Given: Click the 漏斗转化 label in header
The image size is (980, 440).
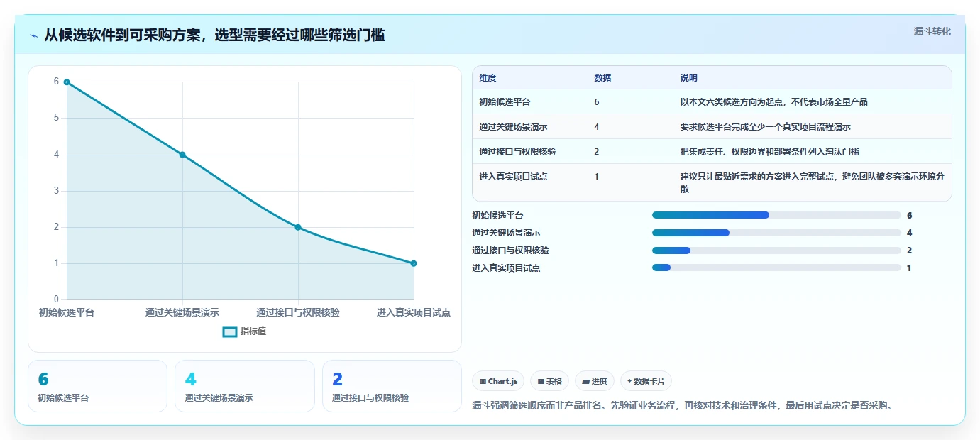Looking at the screenshot, I should [x=932, y=31].
